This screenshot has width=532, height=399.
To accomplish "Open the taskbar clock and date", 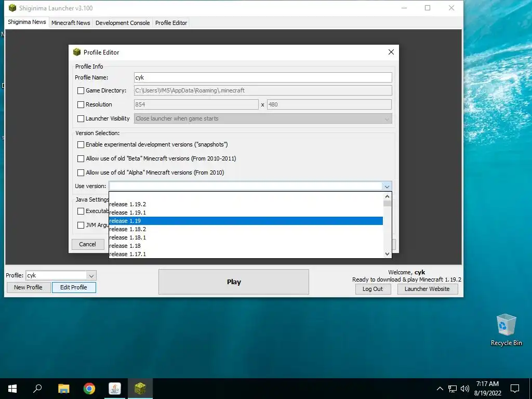I will [x=487, y=389].
